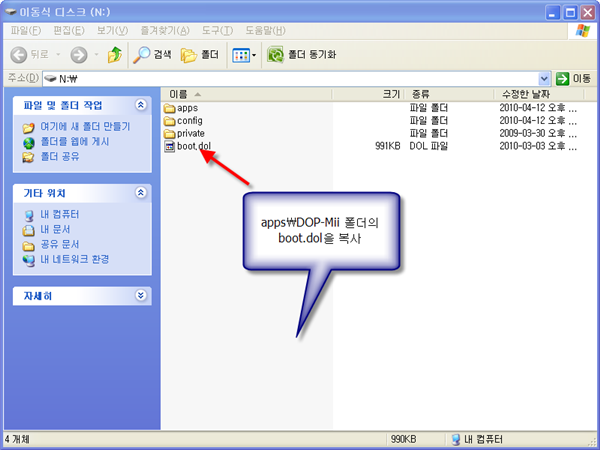600x450 pixels.
Task: Collapse the 기타 위치 panel
Action: pos(141,192)
